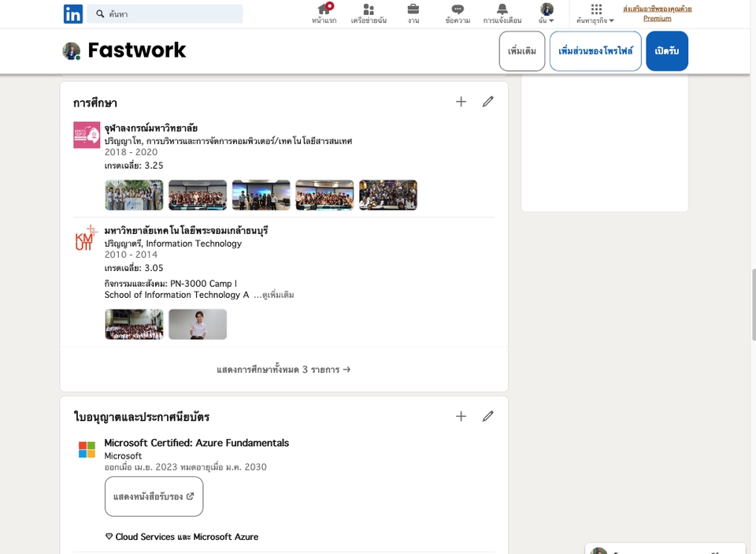Open KMUTT group photo thumbnail
Screen dimensions: 756x554
tap(134, 325)
